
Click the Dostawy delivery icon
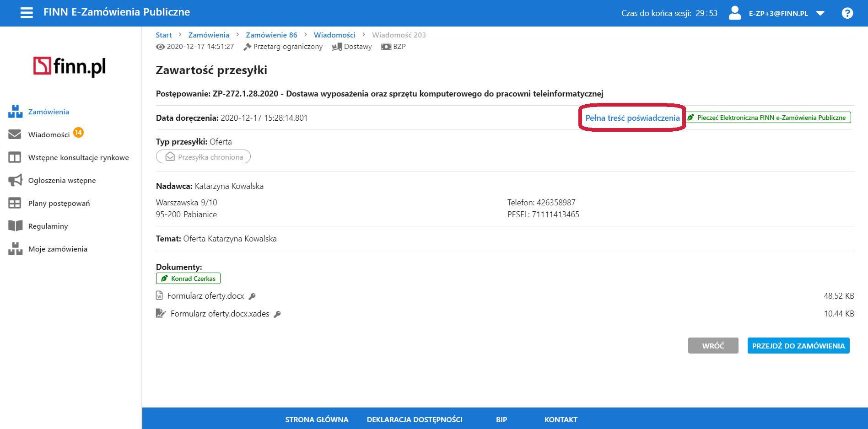tap(337, 47)
